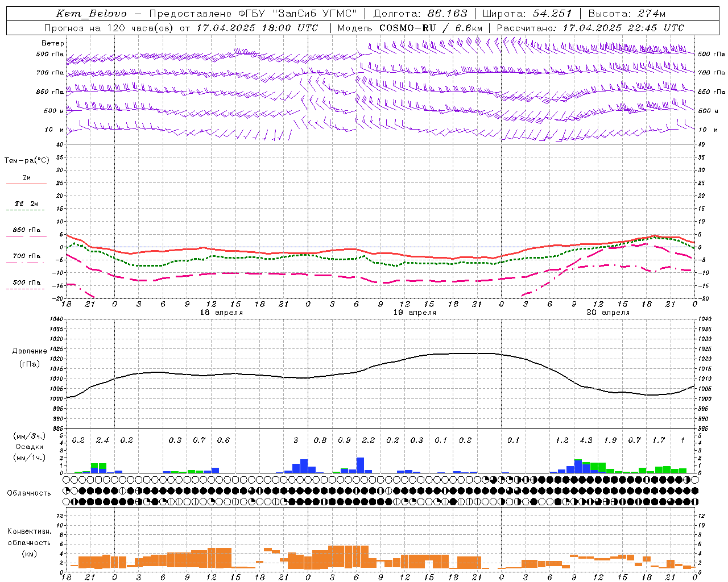The width and height of the screenshot is (728, 582).
Task: Click green dashed Td legend line sample
Action: 26,210
